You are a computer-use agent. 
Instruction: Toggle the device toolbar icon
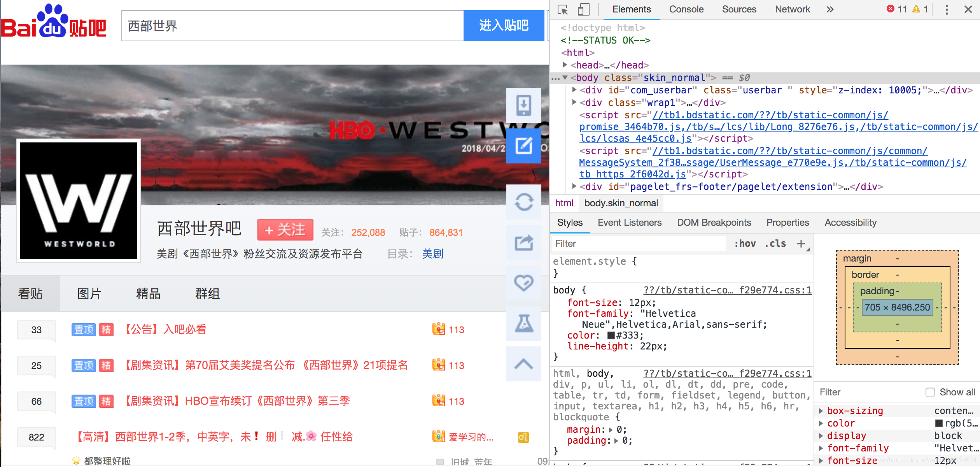[583, 10]
